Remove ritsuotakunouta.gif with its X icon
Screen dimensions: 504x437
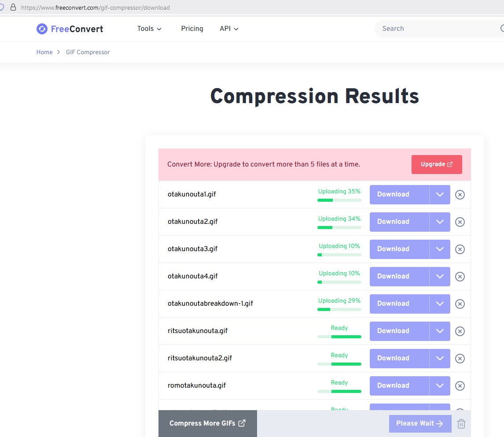(460, 331)
